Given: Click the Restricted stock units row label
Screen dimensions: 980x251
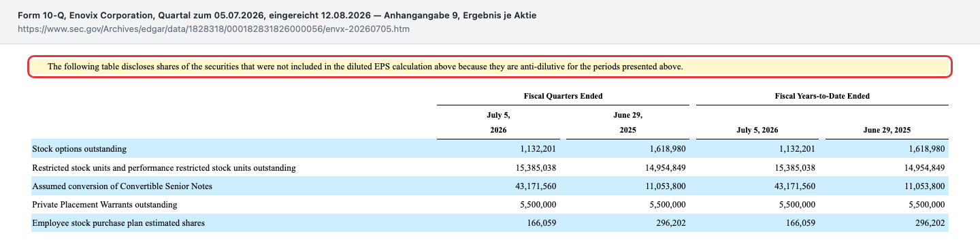Looking at the screenshot, I should click(x=163, y=167).
